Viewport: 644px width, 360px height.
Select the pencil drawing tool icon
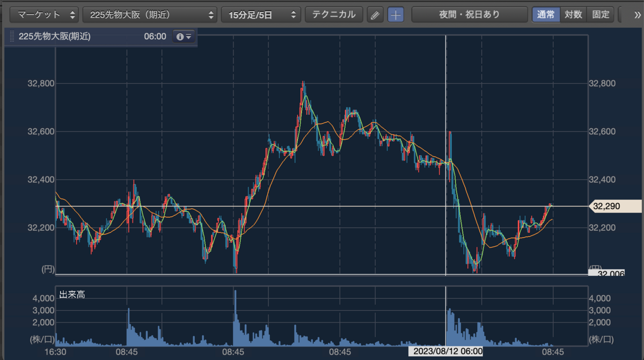point(375,15)
